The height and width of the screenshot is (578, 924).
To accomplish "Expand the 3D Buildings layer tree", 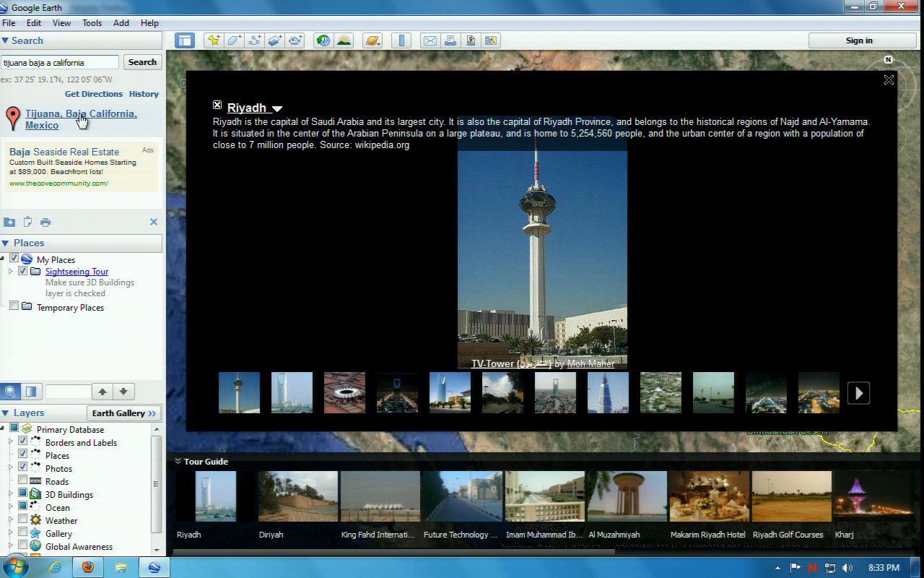I will coord(11,494).
